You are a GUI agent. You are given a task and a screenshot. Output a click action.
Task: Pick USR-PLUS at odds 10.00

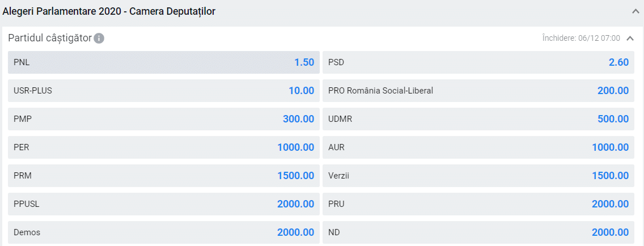(164, 91)
